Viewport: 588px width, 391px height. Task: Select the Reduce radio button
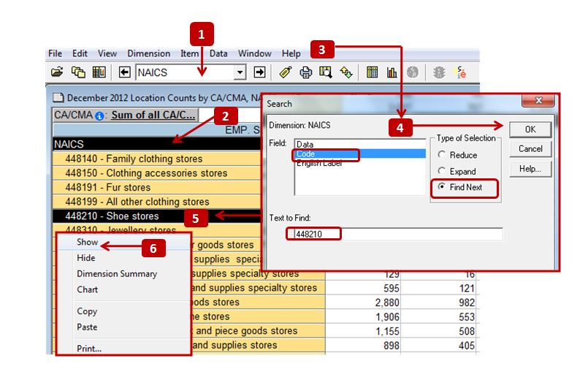[442, 155]
